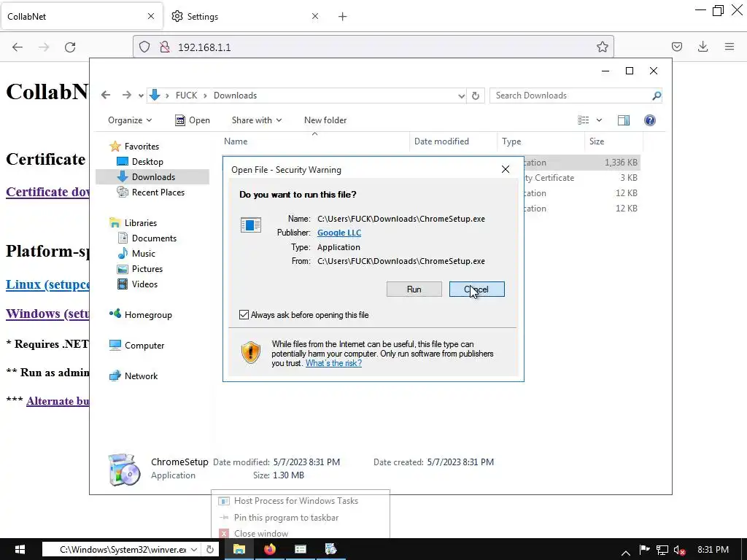Open Videos library
747x560 pixels.
click(x=144, y=284)
